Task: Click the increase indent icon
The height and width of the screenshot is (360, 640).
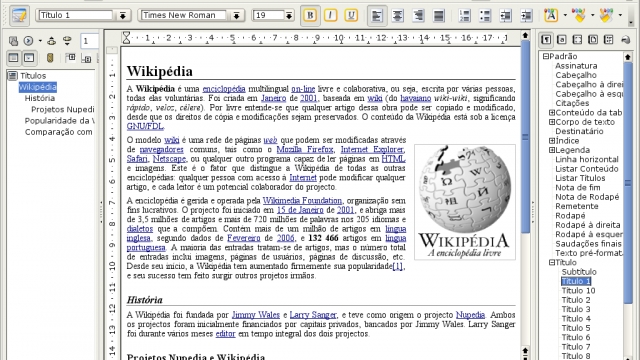Action: [527, 16]
